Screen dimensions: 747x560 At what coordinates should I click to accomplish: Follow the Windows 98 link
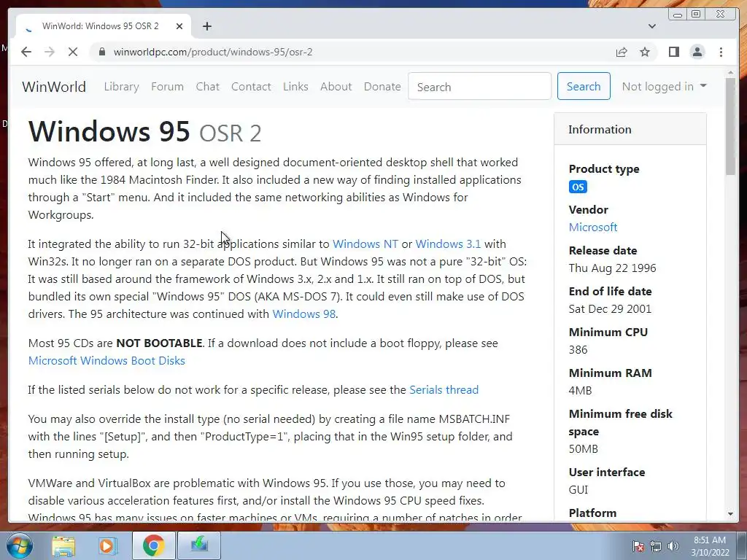click(x=304, y=314)
